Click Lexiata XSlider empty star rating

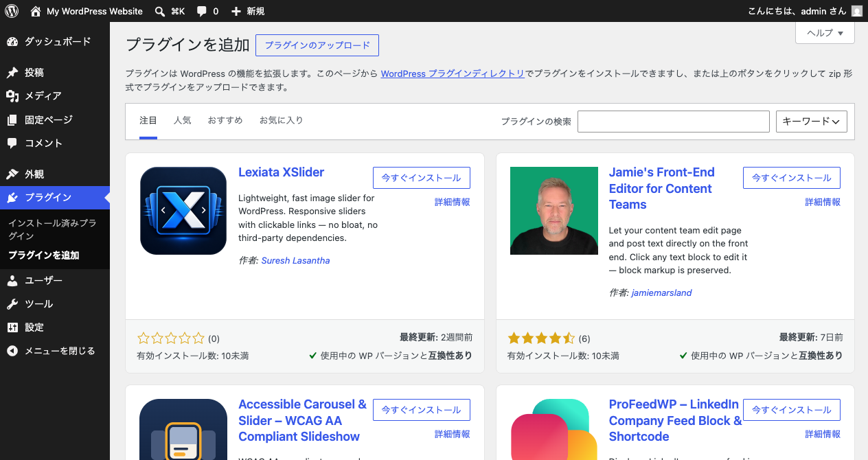tap(171, 338)
